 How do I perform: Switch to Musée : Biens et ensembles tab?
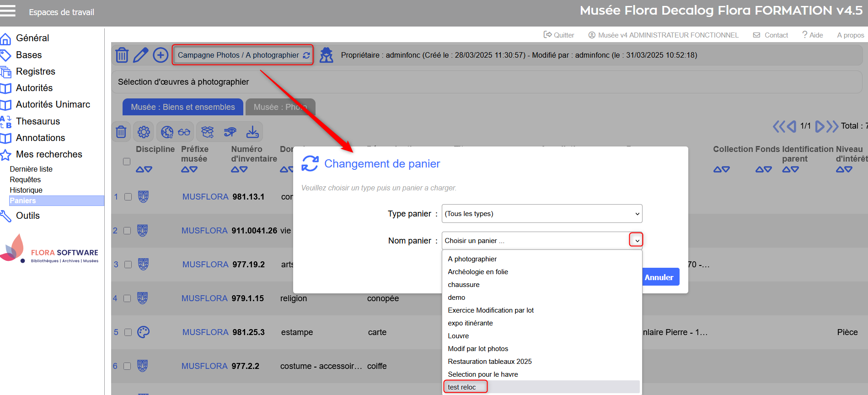pos(182,107)
